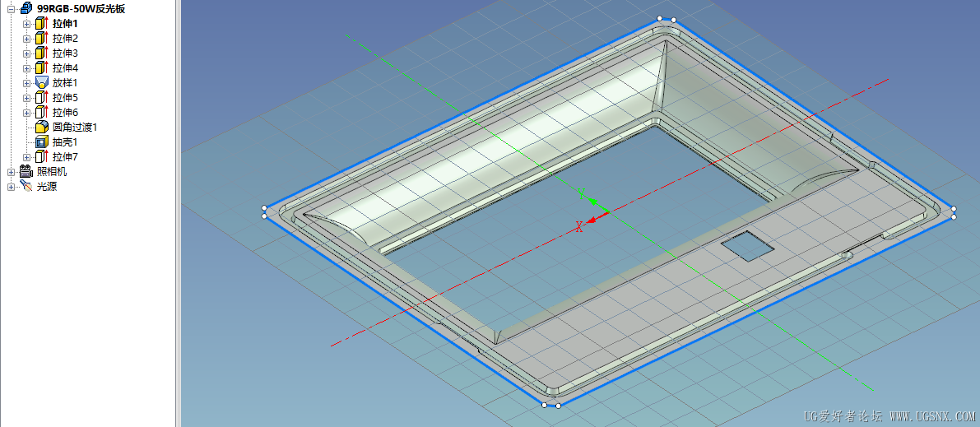Image resolution: width=980 pixels, height=427 pixels.
Task: Click the 99RGB-50W反光板 part icon
Action: pos(26,9)
